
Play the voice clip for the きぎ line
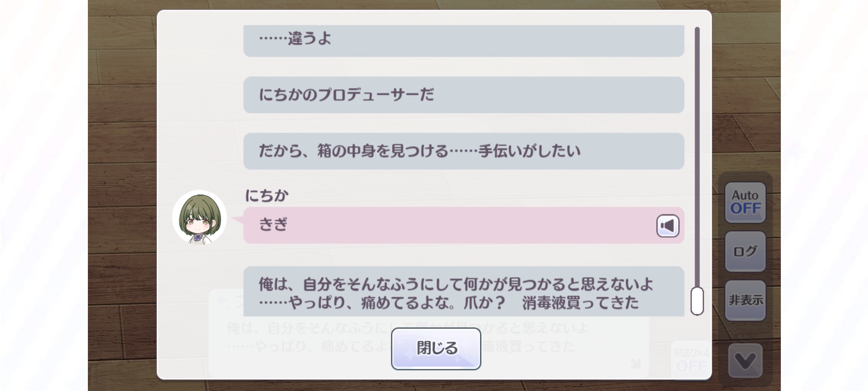click(x=668, y=226)
